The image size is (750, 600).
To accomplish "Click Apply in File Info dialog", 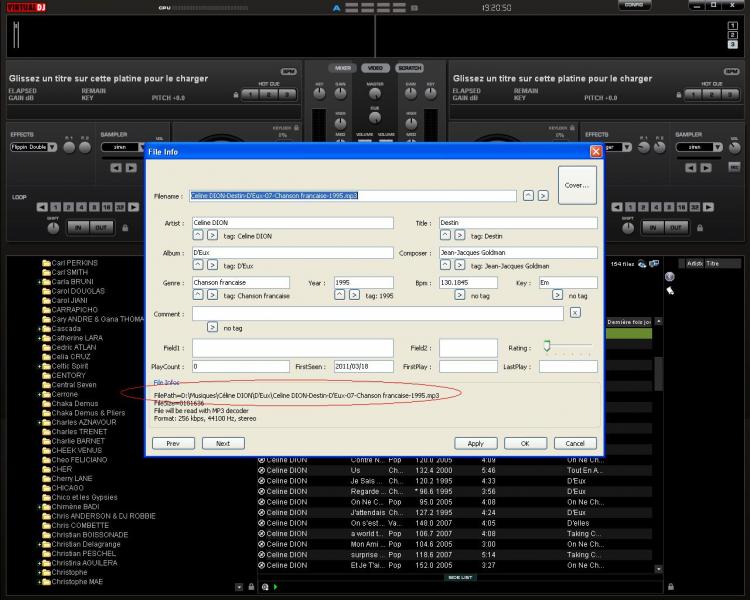I will (475, 443).
